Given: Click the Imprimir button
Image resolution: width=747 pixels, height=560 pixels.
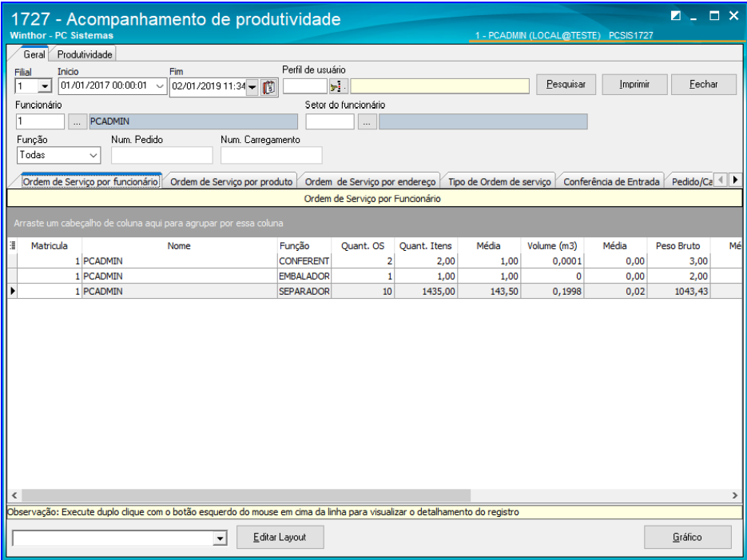Looking at the screenshot, I should (634, 85).
